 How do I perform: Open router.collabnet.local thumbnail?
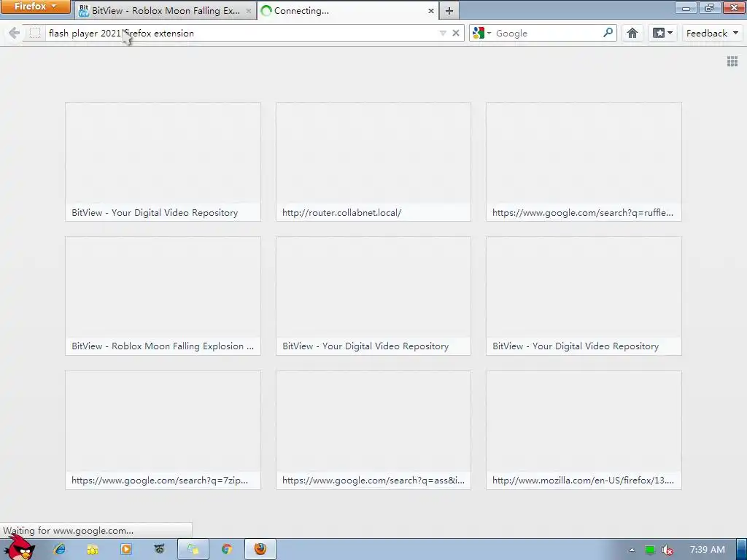pyautogui.click(x=373, y=161)
